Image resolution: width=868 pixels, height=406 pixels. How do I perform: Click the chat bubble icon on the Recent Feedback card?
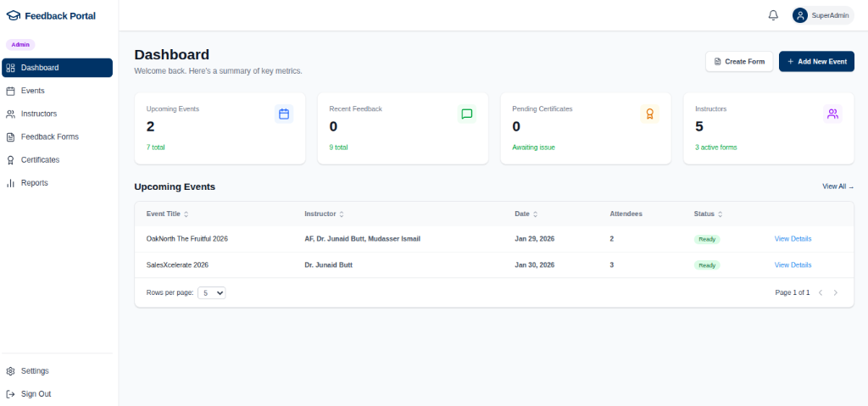(467, 114)
